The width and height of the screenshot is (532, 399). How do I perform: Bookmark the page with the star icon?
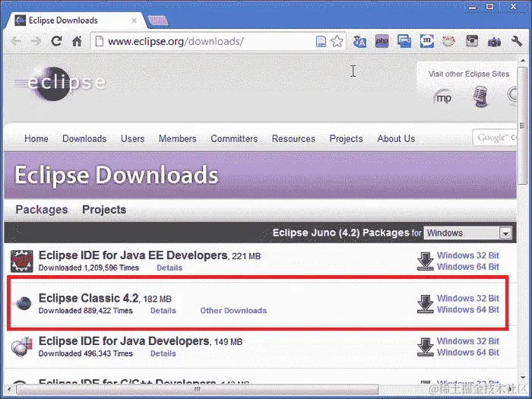point(337,41)
